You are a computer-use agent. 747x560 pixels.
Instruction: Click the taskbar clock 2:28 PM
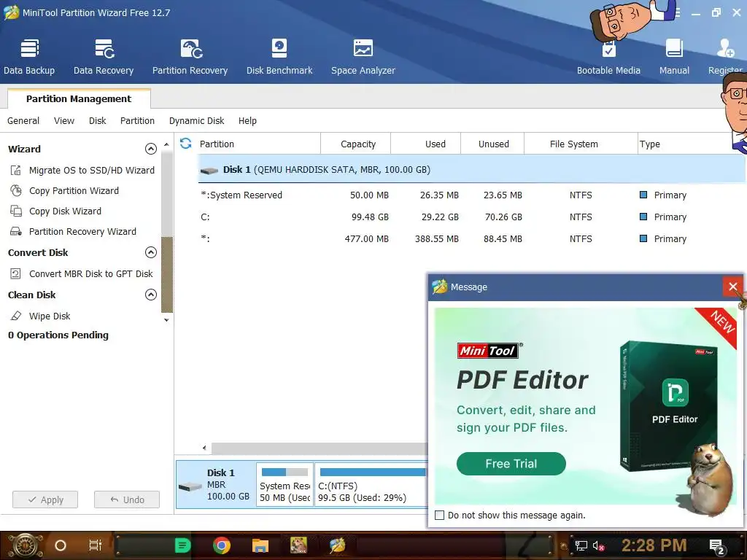[x=654, y=545]
